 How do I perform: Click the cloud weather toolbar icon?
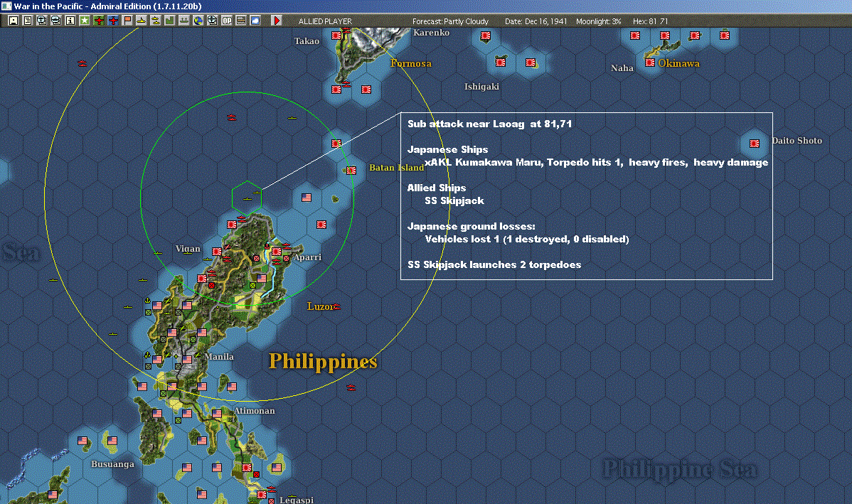pos(255,21)
